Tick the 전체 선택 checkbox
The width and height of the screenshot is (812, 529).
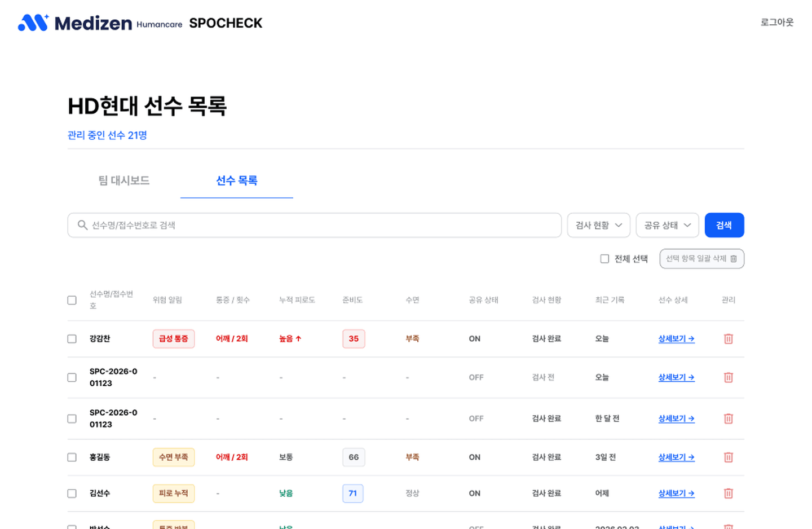[604, 259]
